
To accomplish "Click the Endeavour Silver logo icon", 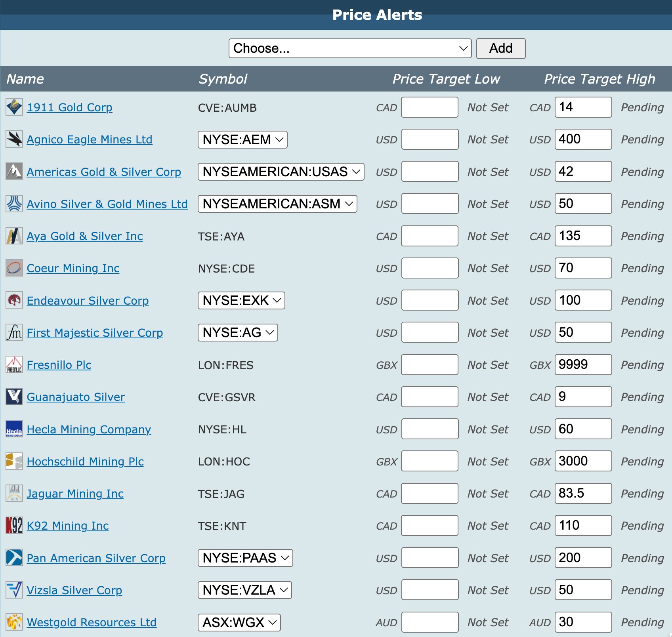I will tap(14, 300).
